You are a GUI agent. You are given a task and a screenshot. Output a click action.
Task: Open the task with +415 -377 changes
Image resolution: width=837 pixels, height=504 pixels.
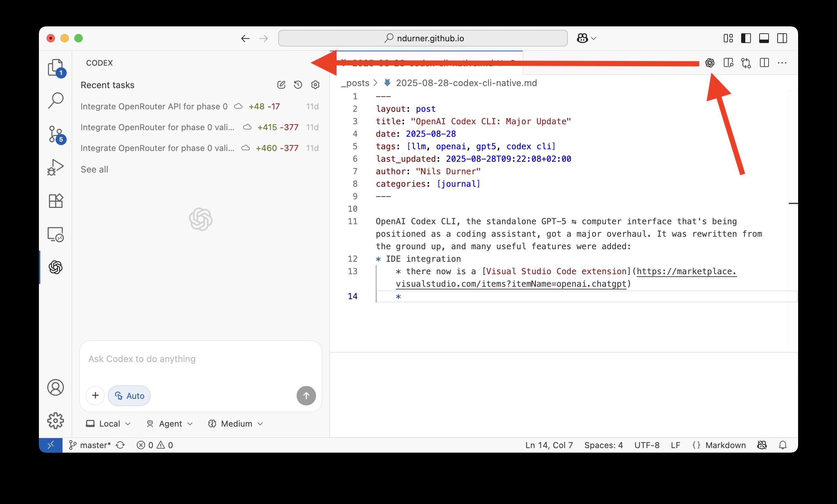point(200,127)
